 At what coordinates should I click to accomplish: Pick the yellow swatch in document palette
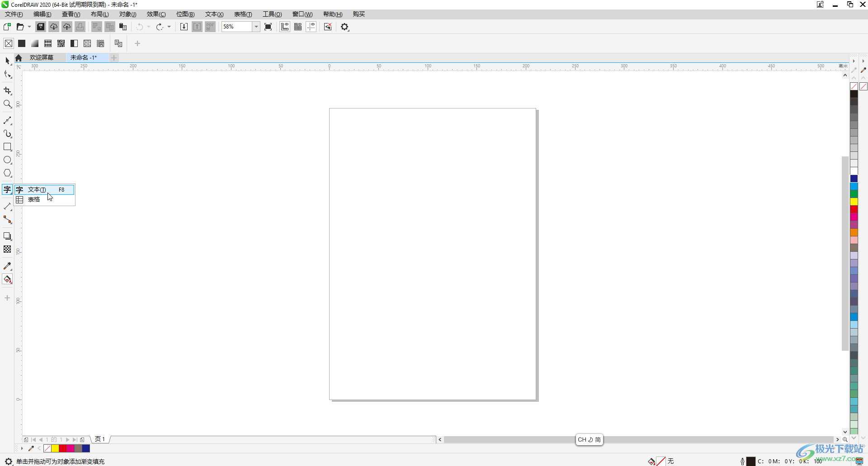tap(55, 448)
